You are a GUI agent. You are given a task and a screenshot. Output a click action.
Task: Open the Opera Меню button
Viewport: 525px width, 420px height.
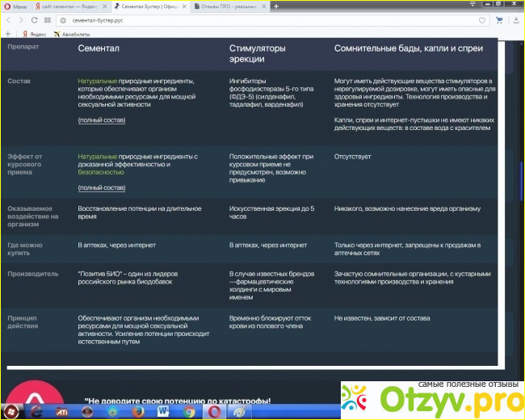(16, 6)
